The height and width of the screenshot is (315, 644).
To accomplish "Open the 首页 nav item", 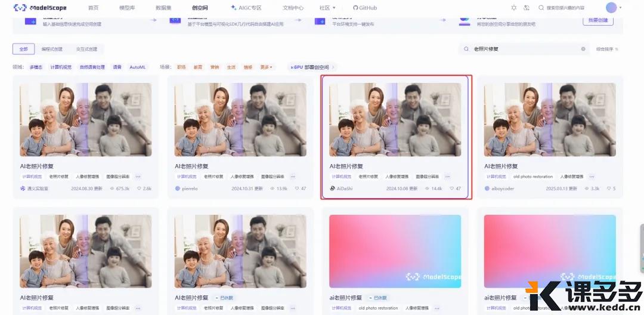I will click(x=93, y=8).
